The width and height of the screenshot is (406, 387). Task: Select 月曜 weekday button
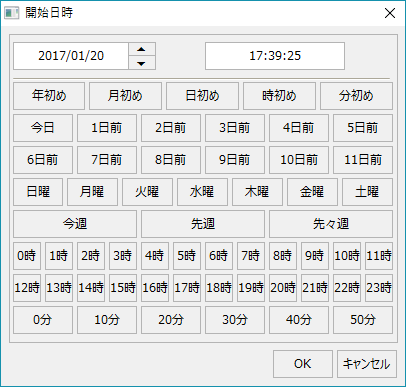click(92, 192)
